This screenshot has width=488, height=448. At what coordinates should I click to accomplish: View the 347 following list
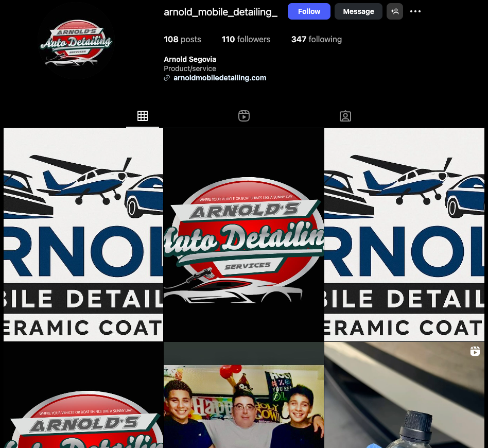tap(316, 39)
